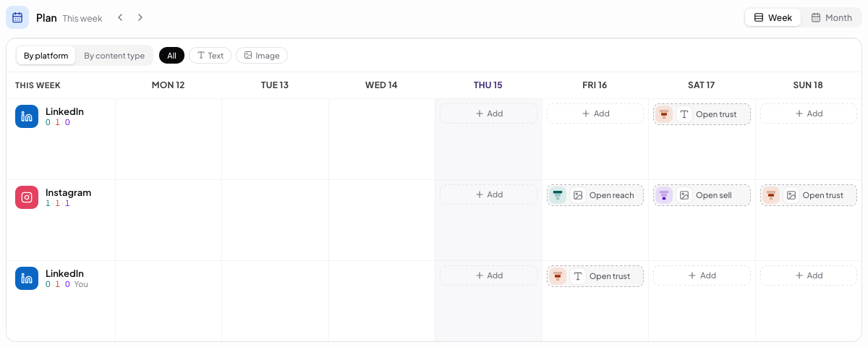Click the Plan calendar icon
The width and height of the screenshot is (868, 347).
coord(17,17)
